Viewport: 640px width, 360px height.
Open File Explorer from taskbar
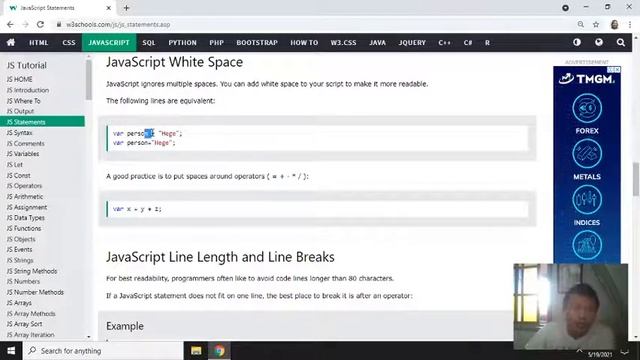pos(196,351)
